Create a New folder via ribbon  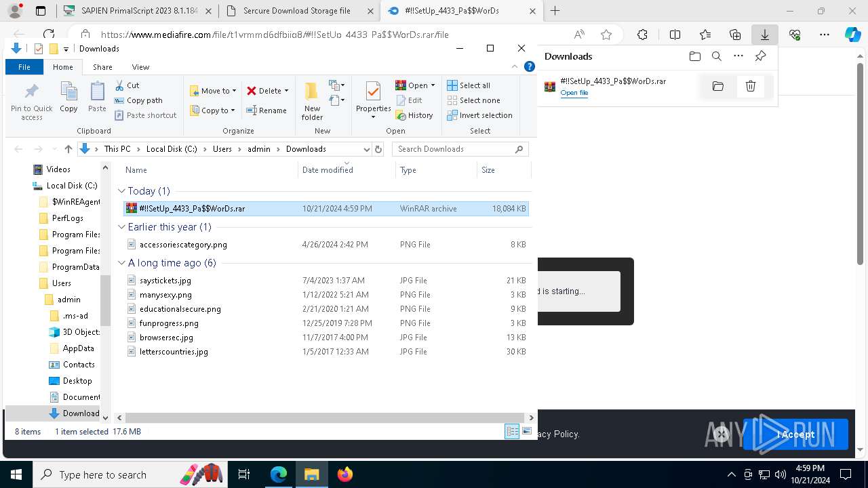(312, 102)
